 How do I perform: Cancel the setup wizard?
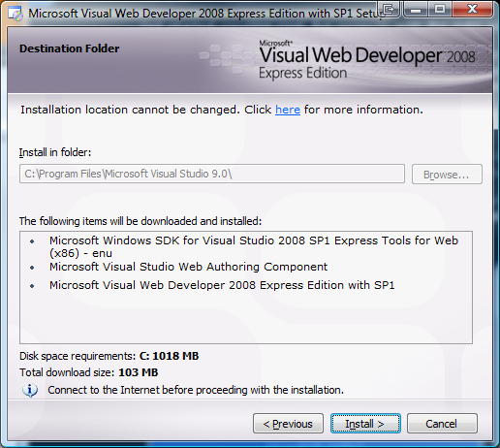pyautogui.click(x=442, y=424)
